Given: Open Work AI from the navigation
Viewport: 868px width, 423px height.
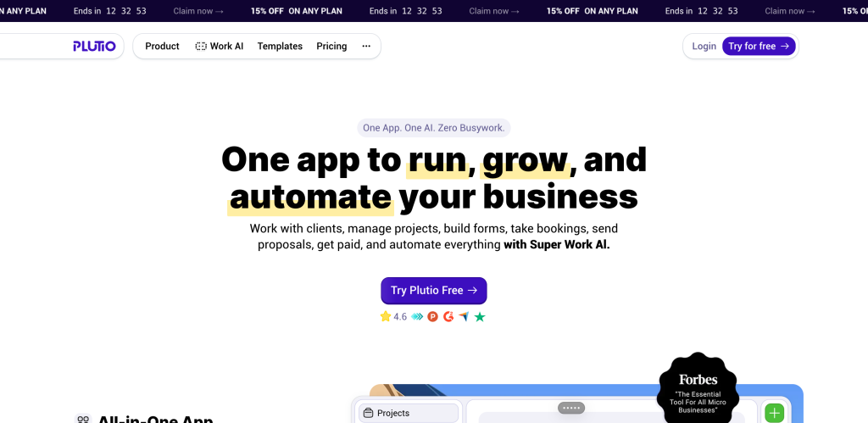Looking at the screenshot, I should (x=226, y=47).
